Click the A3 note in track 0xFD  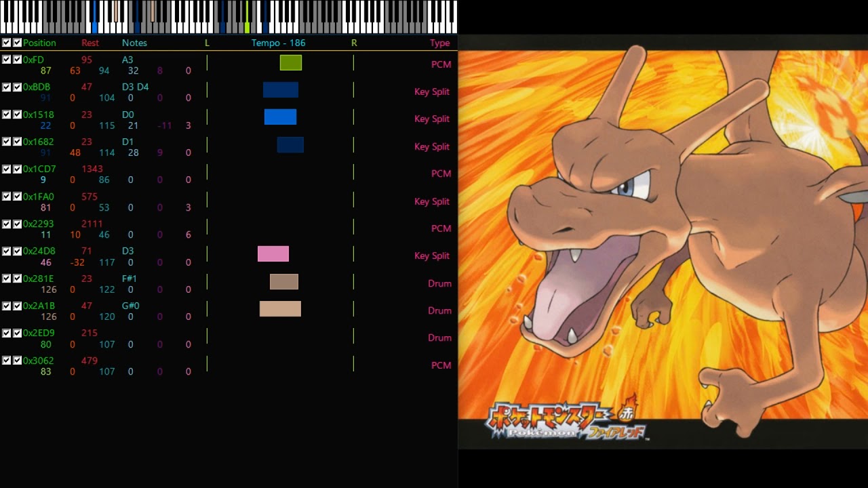pos(127,60)
